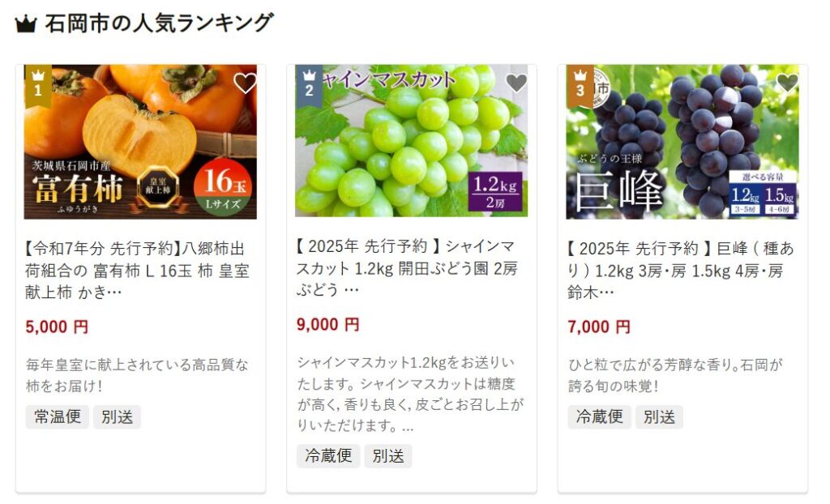Open シャインマスカット 1.2kg 開田ぶどう園 title link
The height and width of the screenshot is (504, 830).
point(407,268)
